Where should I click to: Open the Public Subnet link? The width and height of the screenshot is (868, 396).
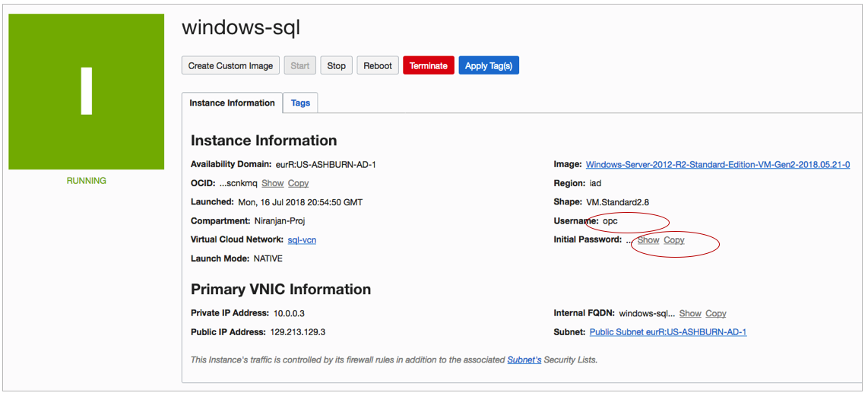click(x=668, y=332)
